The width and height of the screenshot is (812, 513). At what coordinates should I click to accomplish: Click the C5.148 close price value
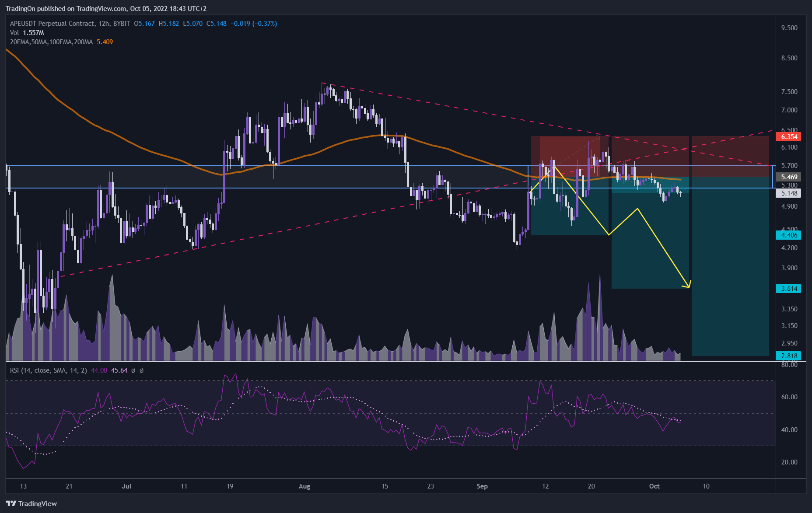(217, 24)
